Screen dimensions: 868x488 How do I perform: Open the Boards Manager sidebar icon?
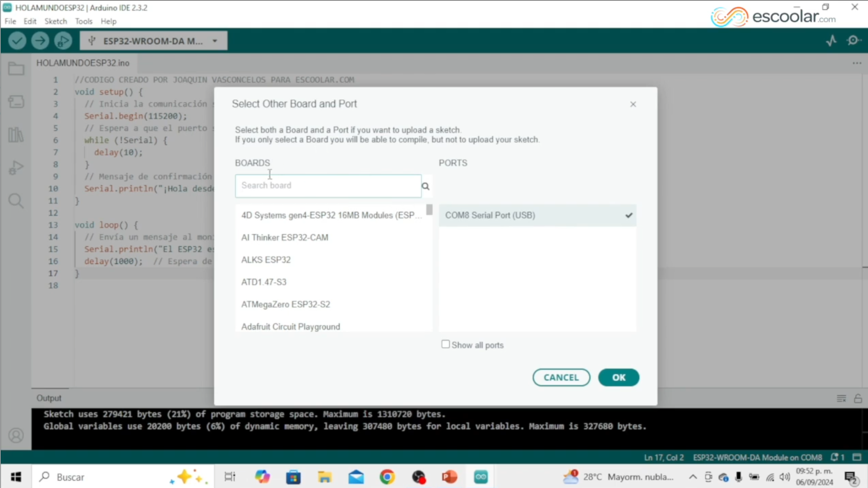[16, 102]
